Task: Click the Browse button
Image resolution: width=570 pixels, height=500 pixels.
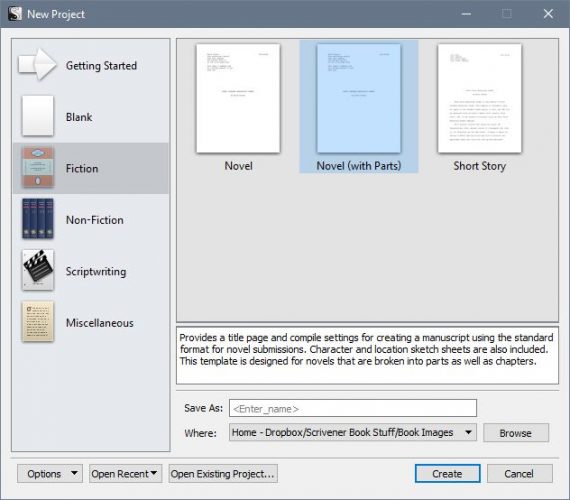Action: [x=516, y=433]
